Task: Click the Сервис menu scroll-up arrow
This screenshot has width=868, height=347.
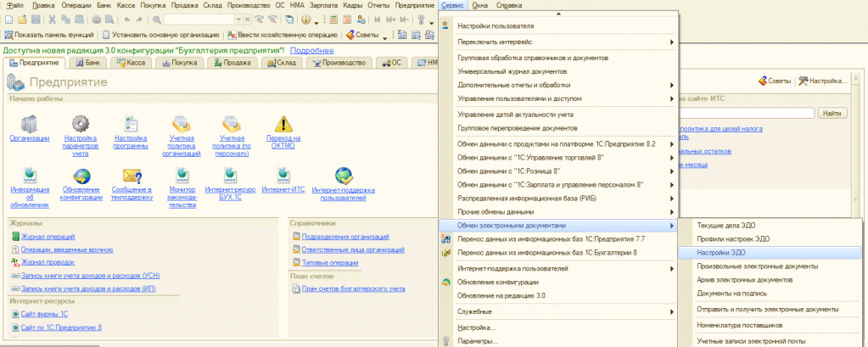Action: (x=558, y=14)
